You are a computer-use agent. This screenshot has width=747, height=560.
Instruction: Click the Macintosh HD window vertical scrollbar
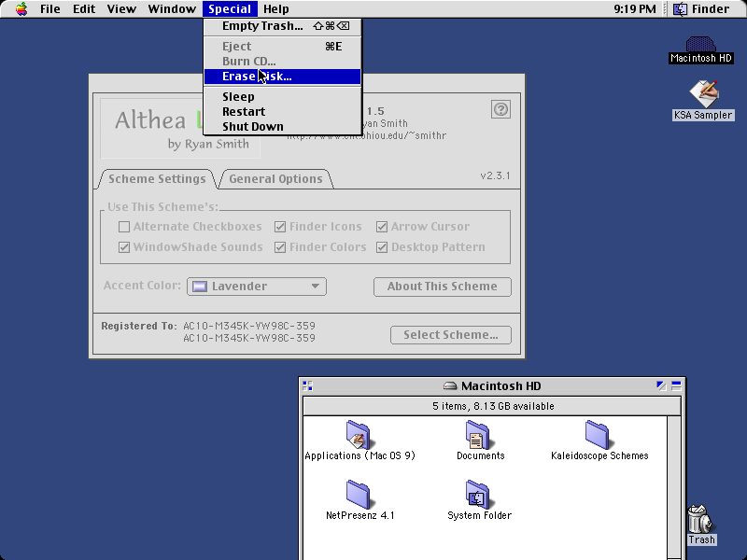(x=673, y=488)
